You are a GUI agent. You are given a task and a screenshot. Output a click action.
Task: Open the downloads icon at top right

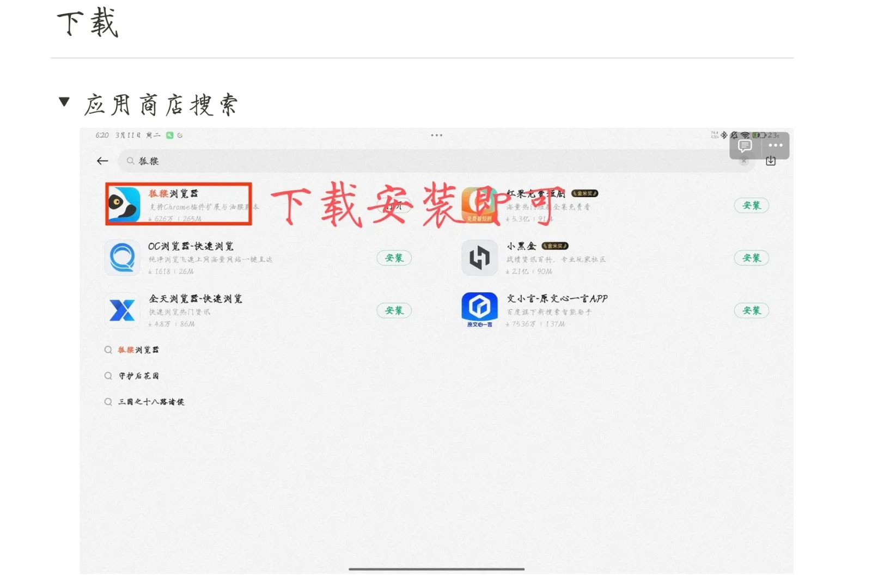click(x=771, y=161)
